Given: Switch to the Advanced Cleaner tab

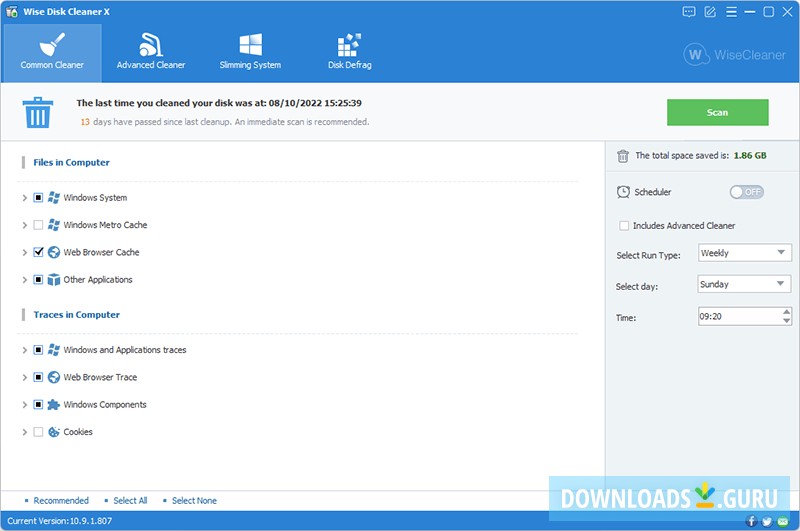Looking at the screenshot, I should pos(151,53).
